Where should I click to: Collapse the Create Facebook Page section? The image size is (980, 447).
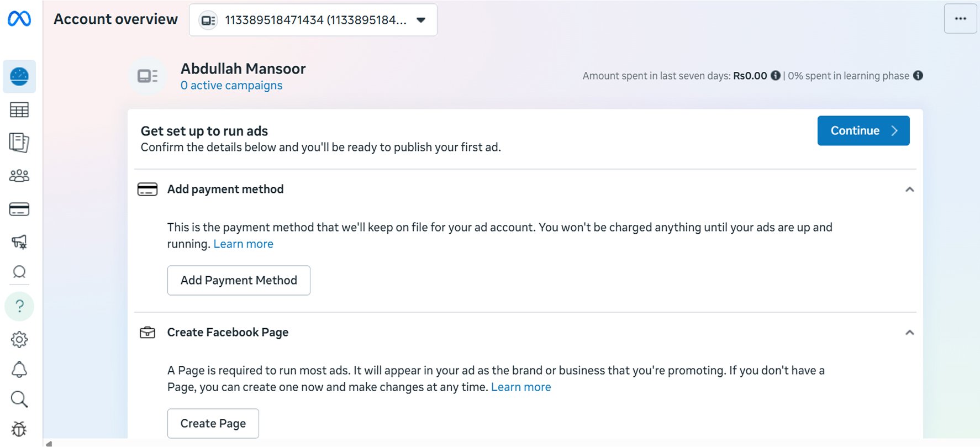pos(909,333)
